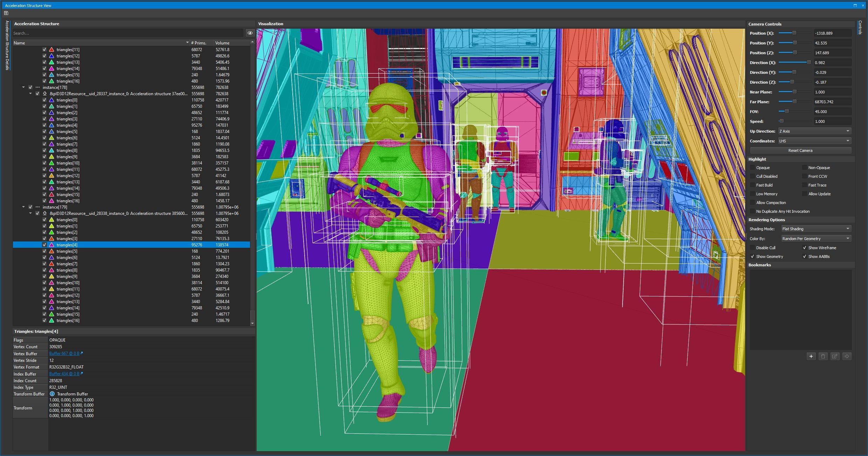Click magenta triangle icon for volume 51486.1 row

[51, 69]
